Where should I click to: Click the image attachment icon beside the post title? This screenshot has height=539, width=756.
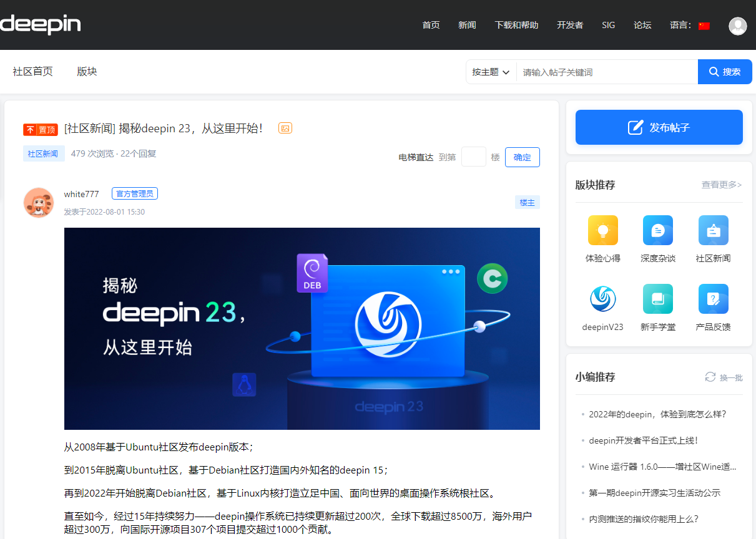tap(285, 128)
